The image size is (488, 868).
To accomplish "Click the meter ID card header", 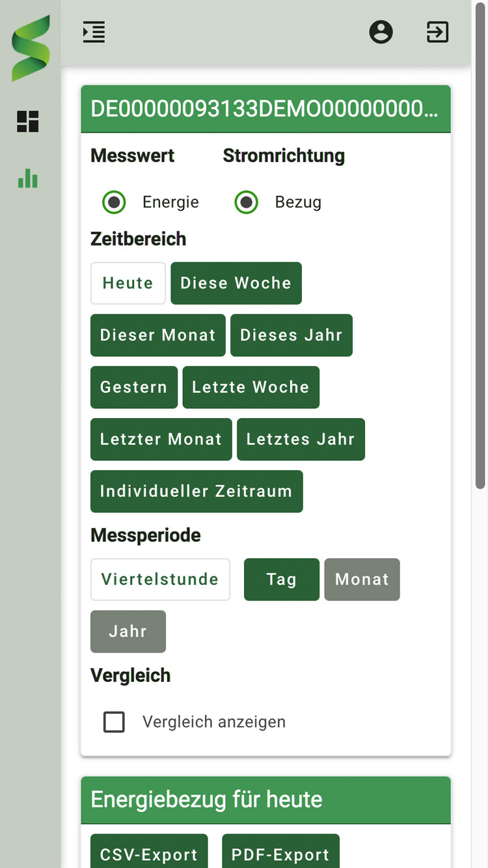I will pyautogui.click(x=265, y=109).
